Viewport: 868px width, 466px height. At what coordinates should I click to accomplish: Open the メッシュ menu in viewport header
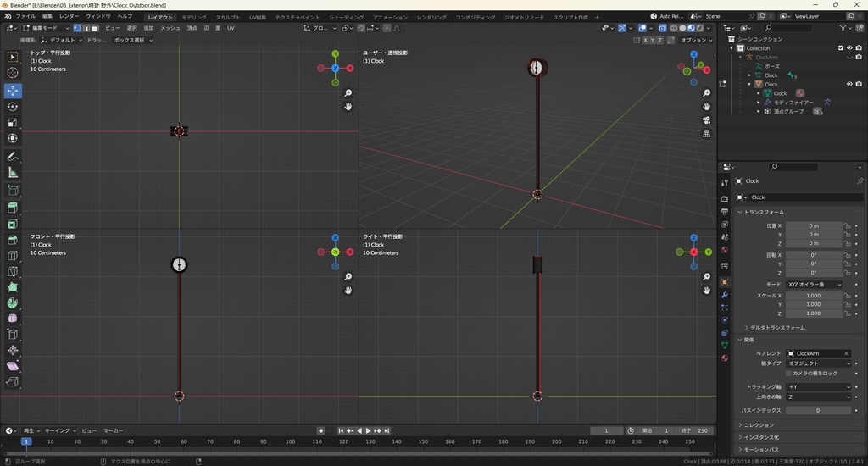click(x=170, y=28)
